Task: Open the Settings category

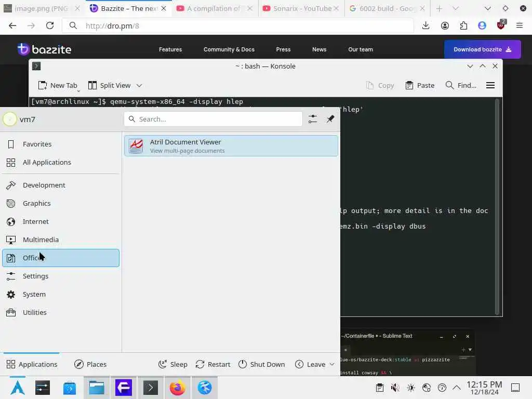Action: tap(61, 276)
